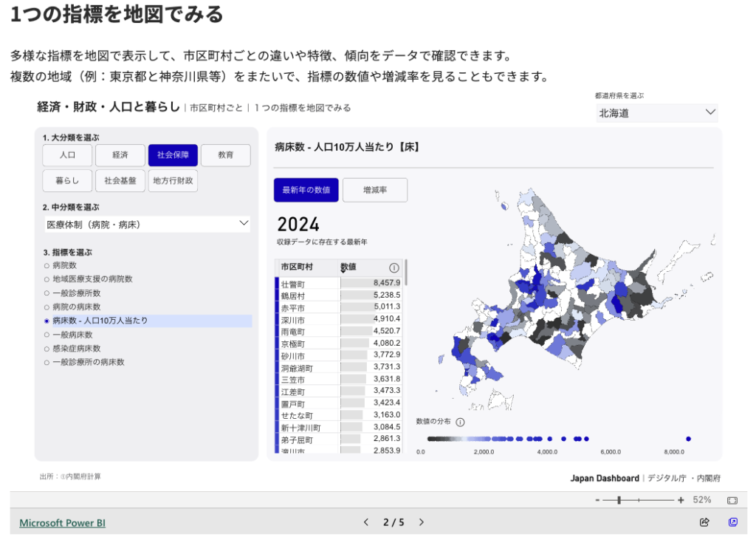Select the 一般病床数 radio option
756x540 pixels.
[47, 335]
